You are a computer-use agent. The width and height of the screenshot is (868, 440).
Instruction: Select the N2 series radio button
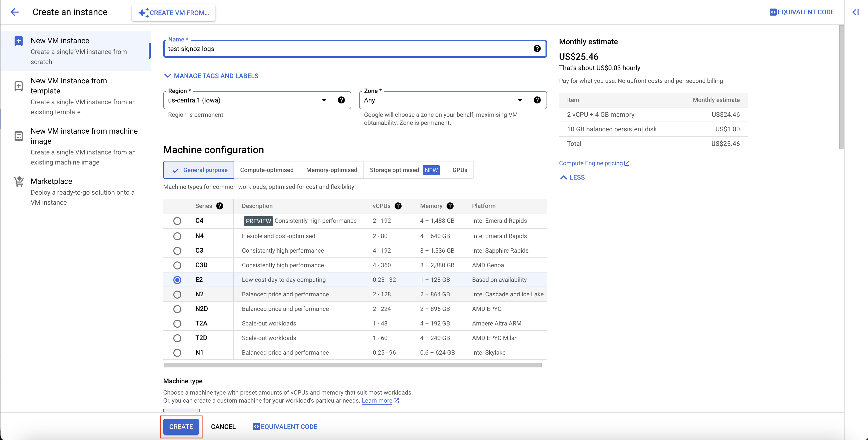177,294
